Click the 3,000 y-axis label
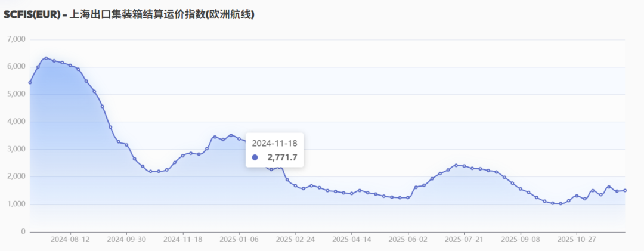 (16, 149)
